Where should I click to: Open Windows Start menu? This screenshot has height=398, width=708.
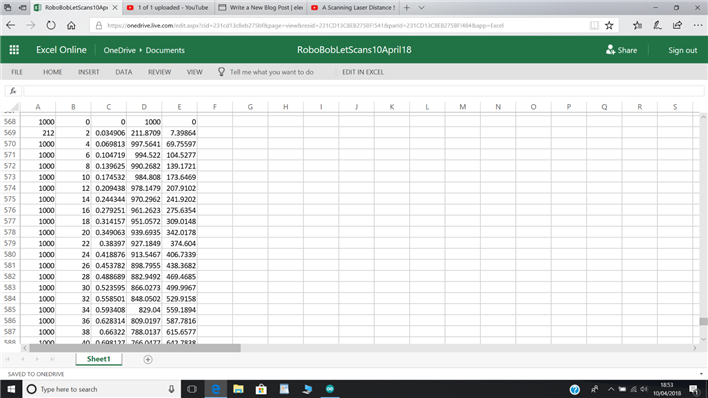[11, 389]
